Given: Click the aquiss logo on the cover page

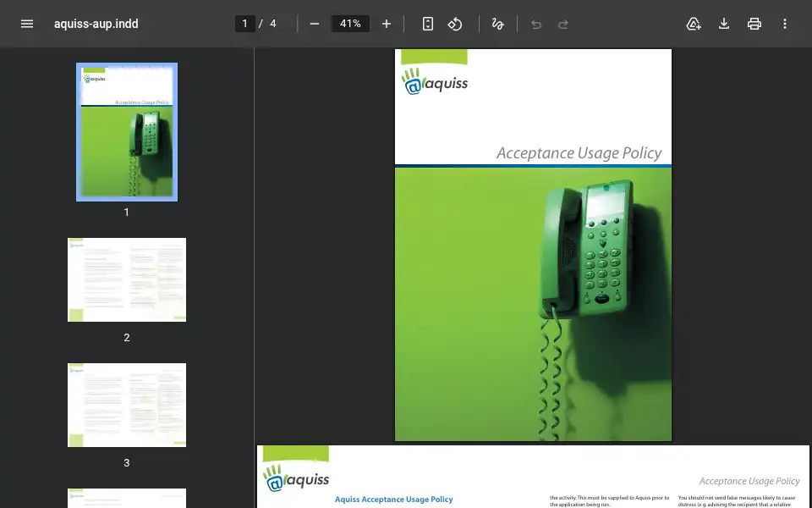Looking at the screenshot, I should tap(434, 81).
